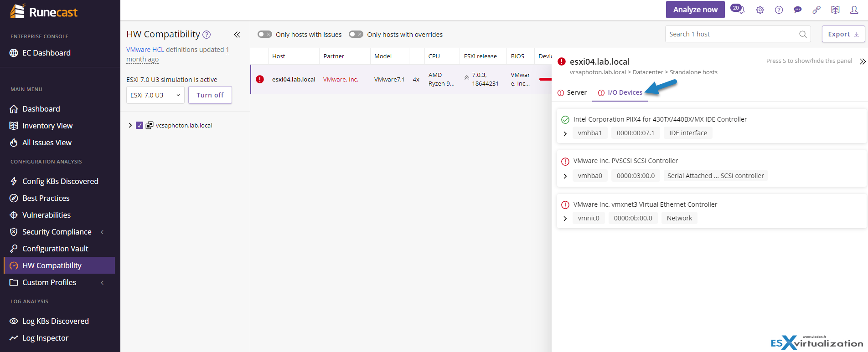Select HW Compatibility menu item
868x352 pixels.
[59, 265]
